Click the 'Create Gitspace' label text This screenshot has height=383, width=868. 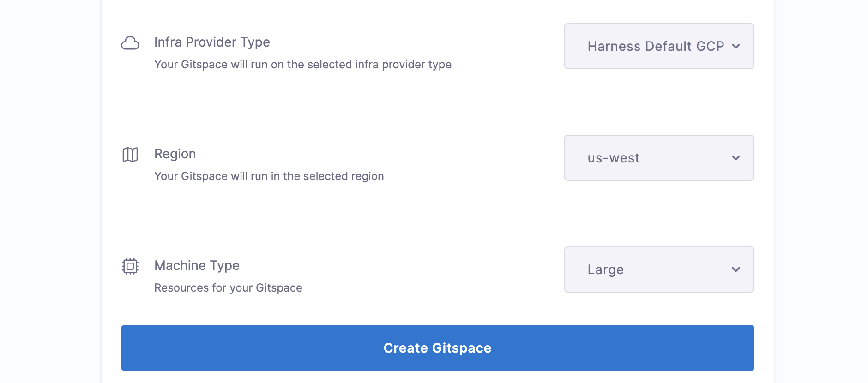[437, 348]
